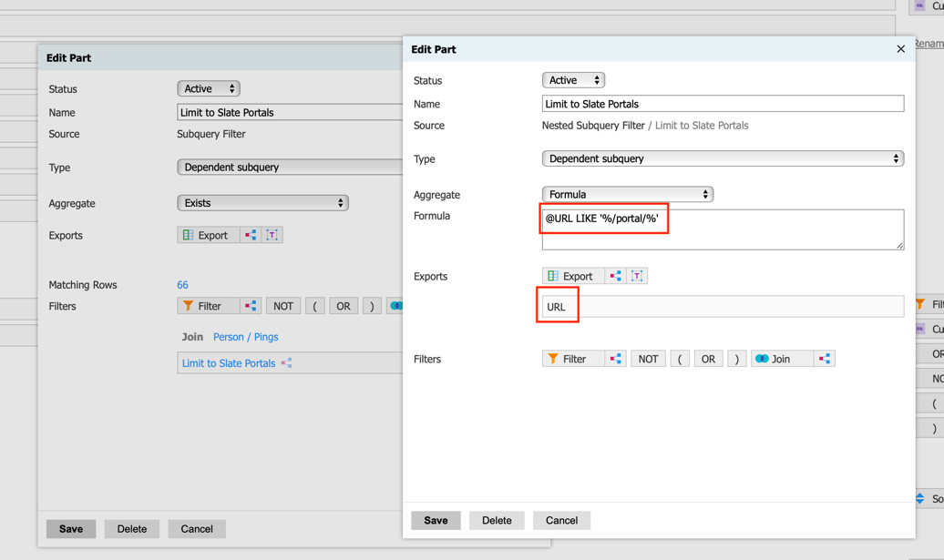Open the Aggregate dropdown showing Exists
The image size is (944, 560).
tap(262, 203)
